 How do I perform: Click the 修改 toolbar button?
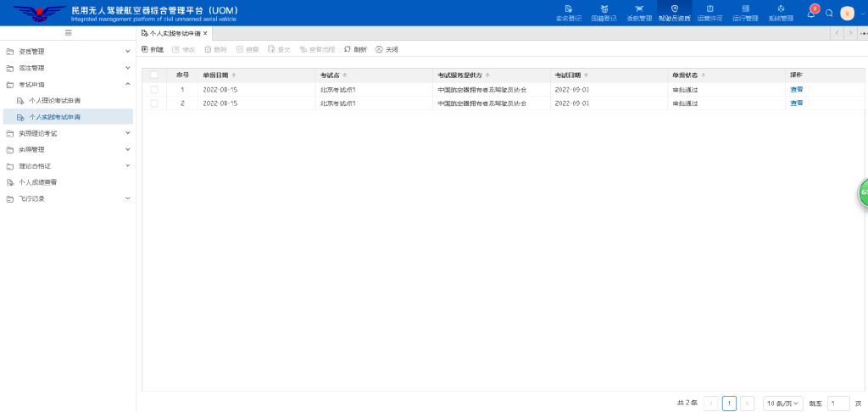pyautogui.click(x=184, y=49)
